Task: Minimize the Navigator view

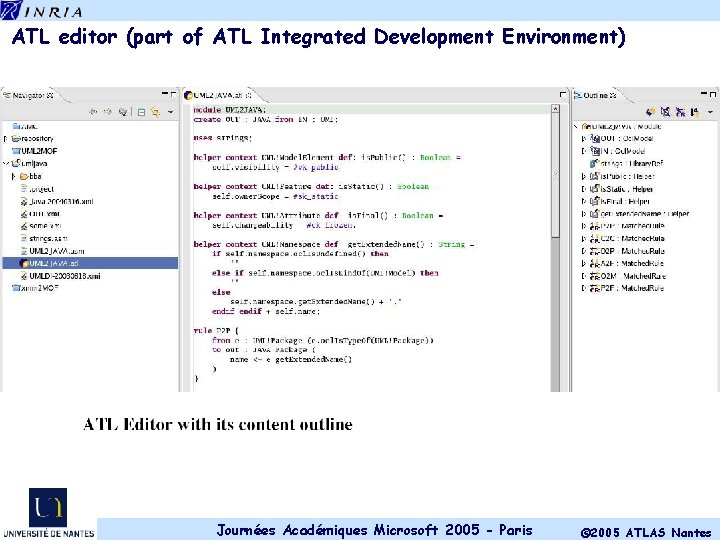Action: [165, 94]
